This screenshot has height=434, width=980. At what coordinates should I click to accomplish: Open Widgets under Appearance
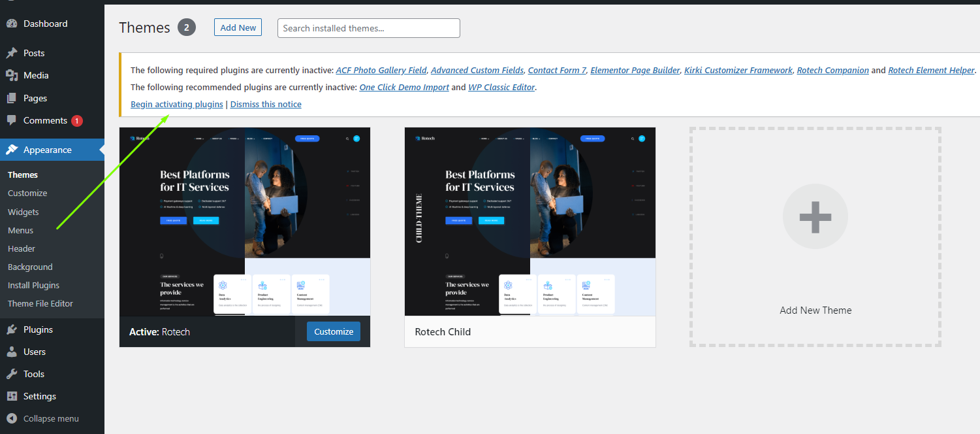tap(24, 212)
